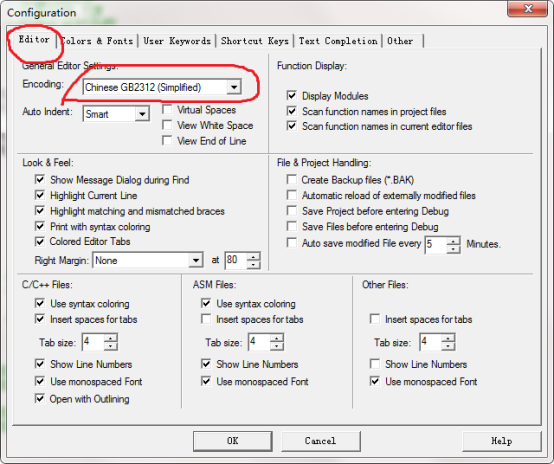Disable Colored Editor Tabs checkbox
The width and height of the screenshot is (554, 464).
click(40, 241)
